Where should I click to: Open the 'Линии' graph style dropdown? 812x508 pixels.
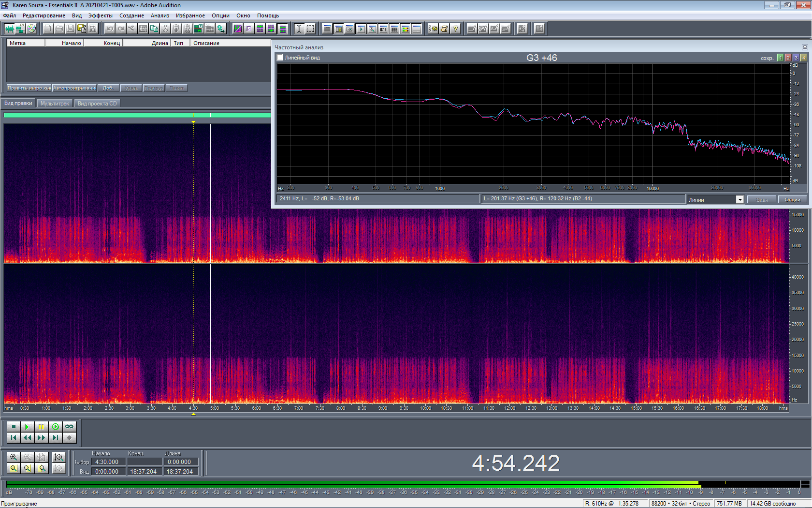point(739,199)
